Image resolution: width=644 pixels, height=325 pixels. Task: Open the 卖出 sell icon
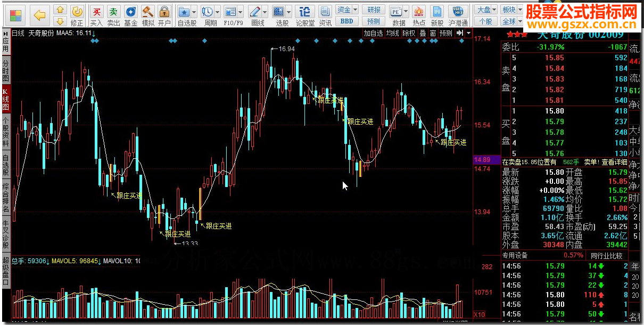113,15
